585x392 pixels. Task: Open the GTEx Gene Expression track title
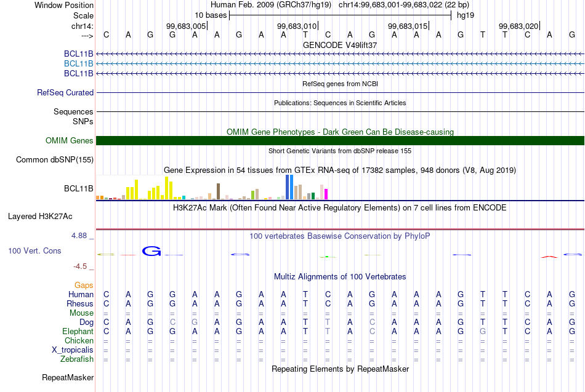(x=340, y=170)
